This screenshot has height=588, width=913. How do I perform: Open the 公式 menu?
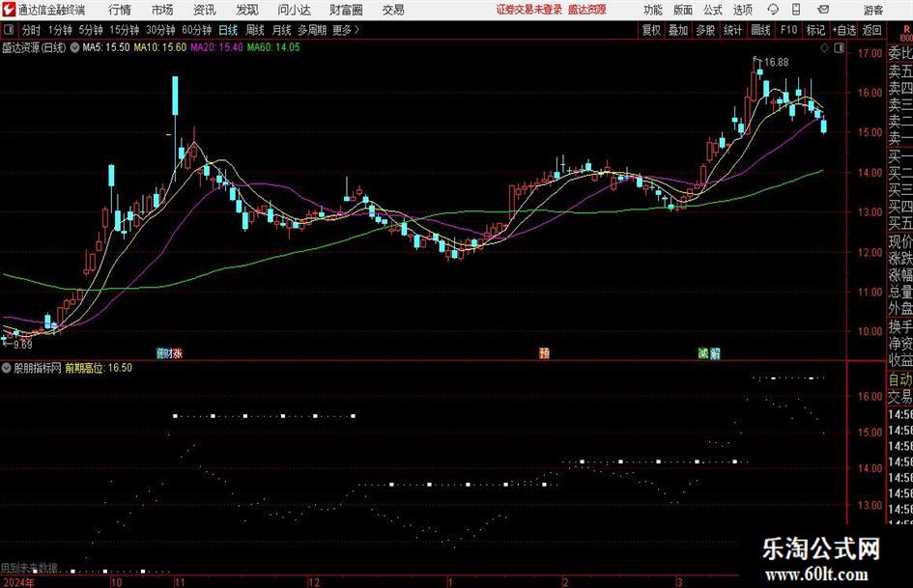coord(713,10)
